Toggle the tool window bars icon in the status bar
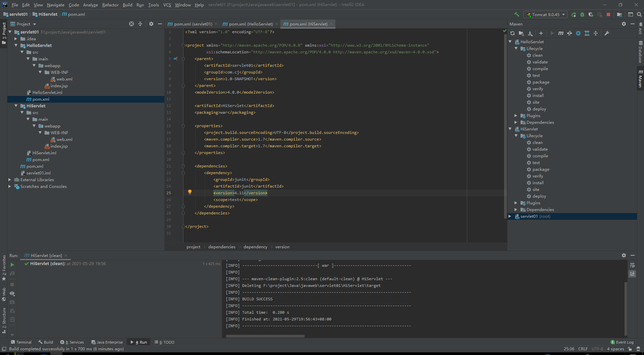The height and width of the screenshot is (355, 644). [4, 349]
